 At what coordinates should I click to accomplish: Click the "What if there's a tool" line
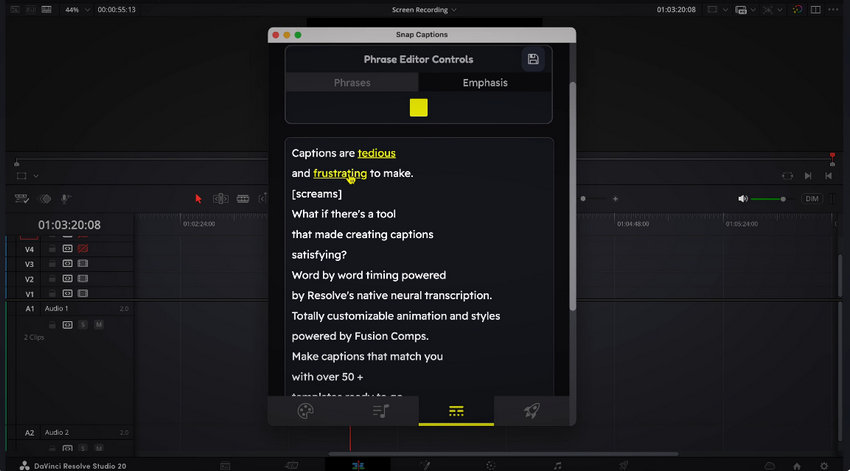pyautogui.click(x=344, y=214)
